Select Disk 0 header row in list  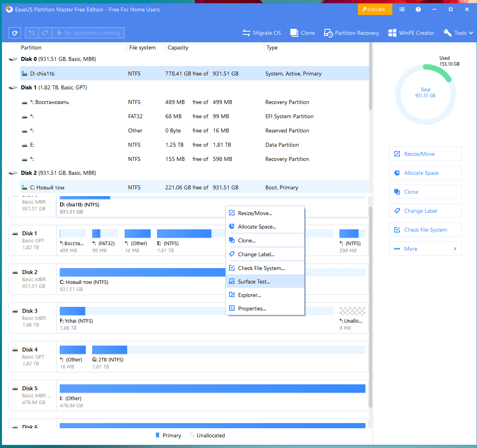188,59
